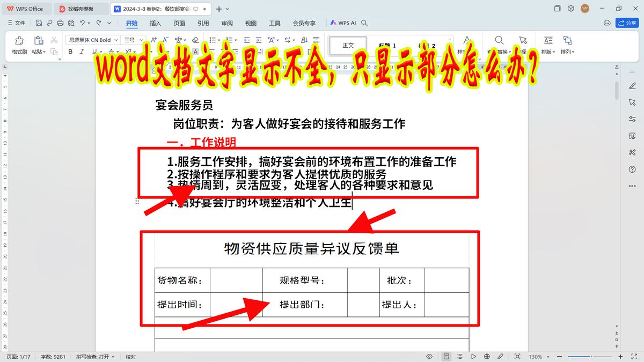This screenshot has height=362, width=644.
Task: Click the Help question mark sidebar icon
Action: (x=632, y=169)
